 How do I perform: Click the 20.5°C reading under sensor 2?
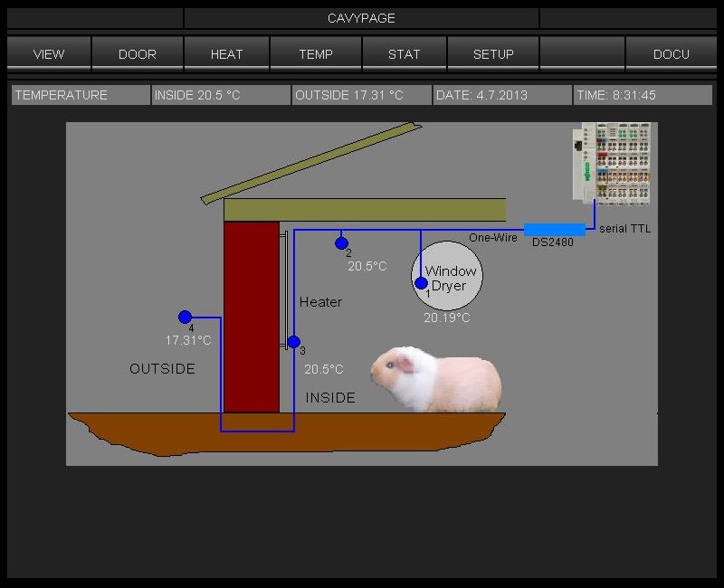tap(367, 266)
